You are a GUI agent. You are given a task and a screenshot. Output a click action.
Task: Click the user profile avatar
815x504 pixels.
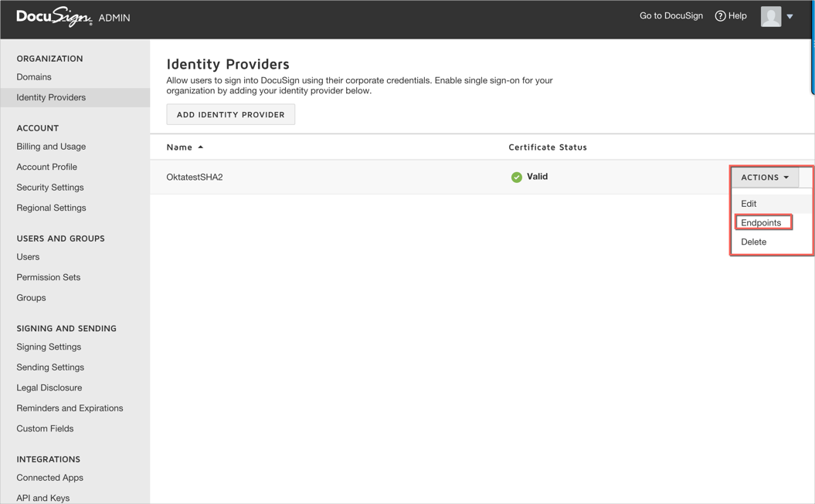pos(770,16)
